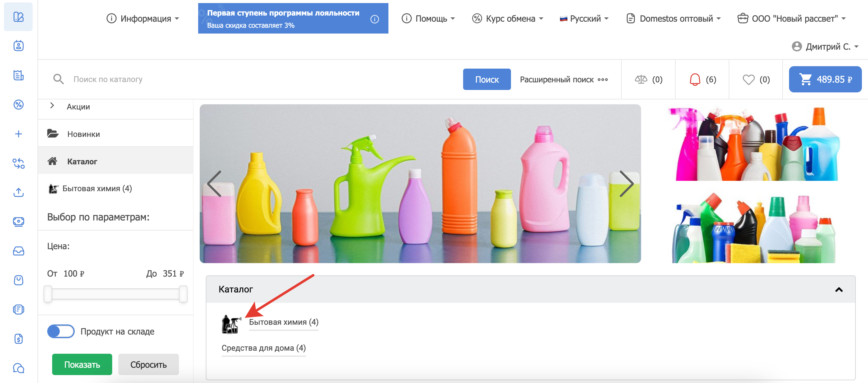This screenshot has width=868, height=383.
Task: Show the previous banner slide arrow
Action: [214, 184]
